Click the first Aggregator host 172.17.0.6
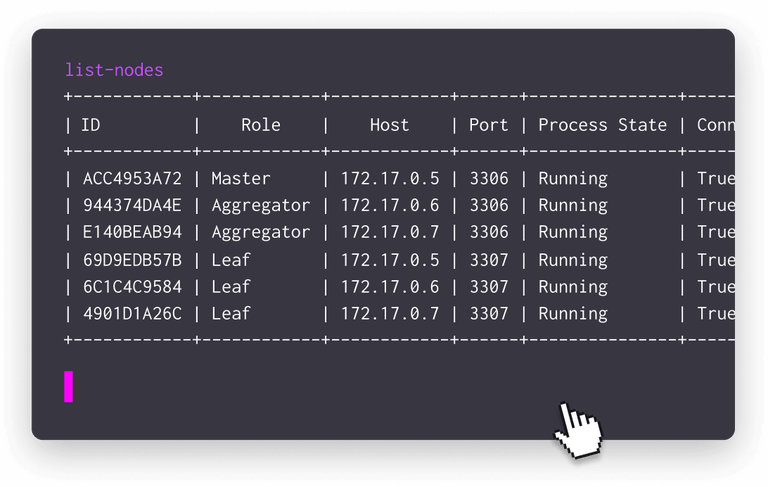The image size is (768, 487). [389, 205]
